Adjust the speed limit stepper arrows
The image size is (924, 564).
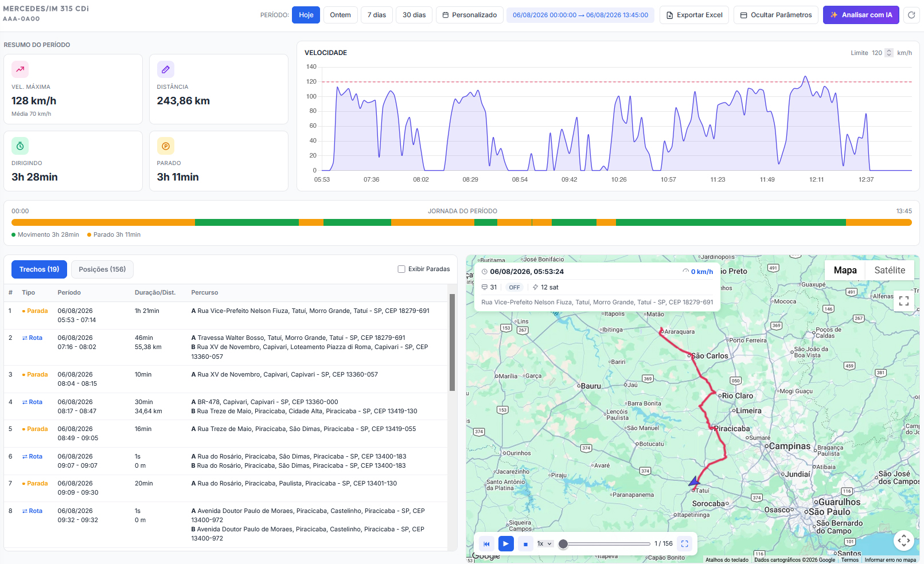click(x=889, y=53)
